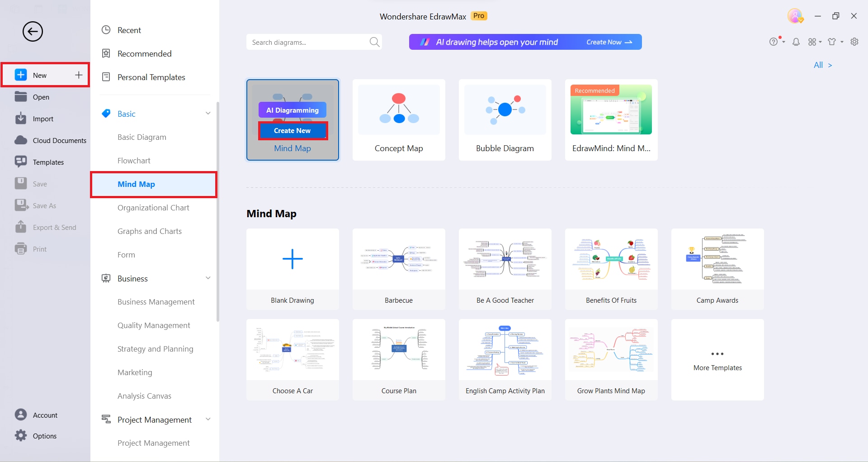
Task: Open Choose A Car template
Action: pyautogui.click(x=292, y=360)
